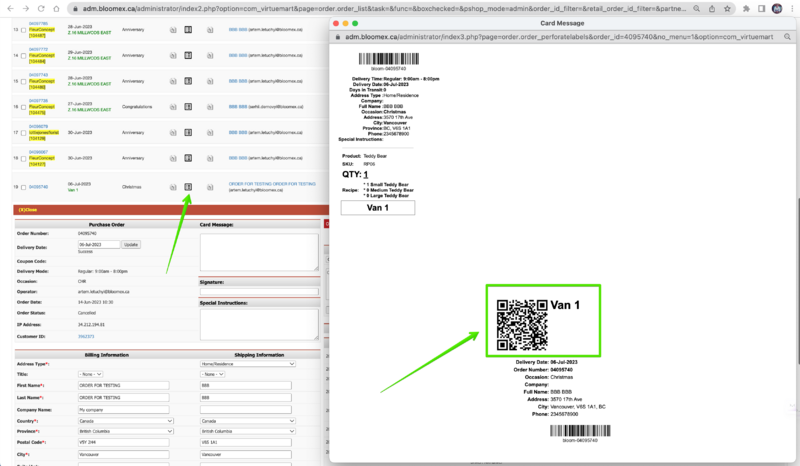Click Special Instructions text area
The height and width of the screenshot is (466, 800).
pyautogui.click(x=259, y=324)
